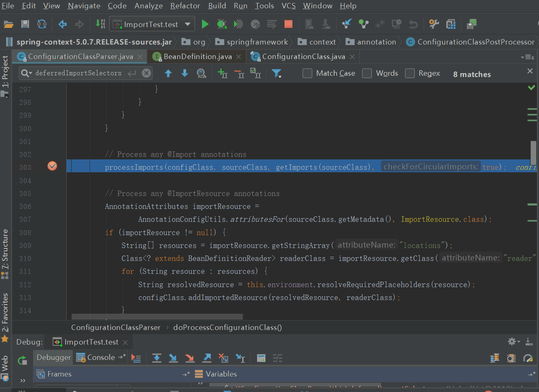
Task: Close the find bar
Action: click(x=530, y=71)
